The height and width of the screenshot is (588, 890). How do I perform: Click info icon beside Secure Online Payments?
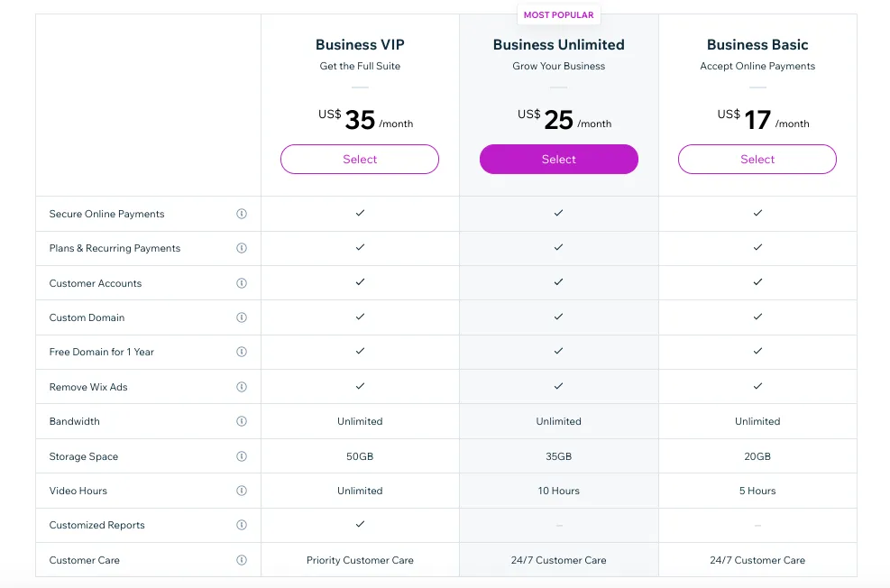coord(242,214)
